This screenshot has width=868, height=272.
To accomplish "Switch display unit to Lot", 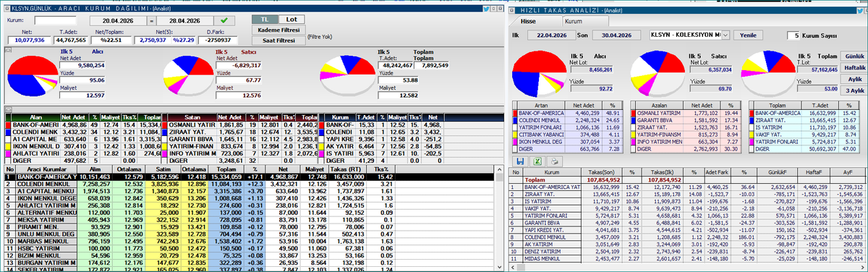I will click(291, 19).
